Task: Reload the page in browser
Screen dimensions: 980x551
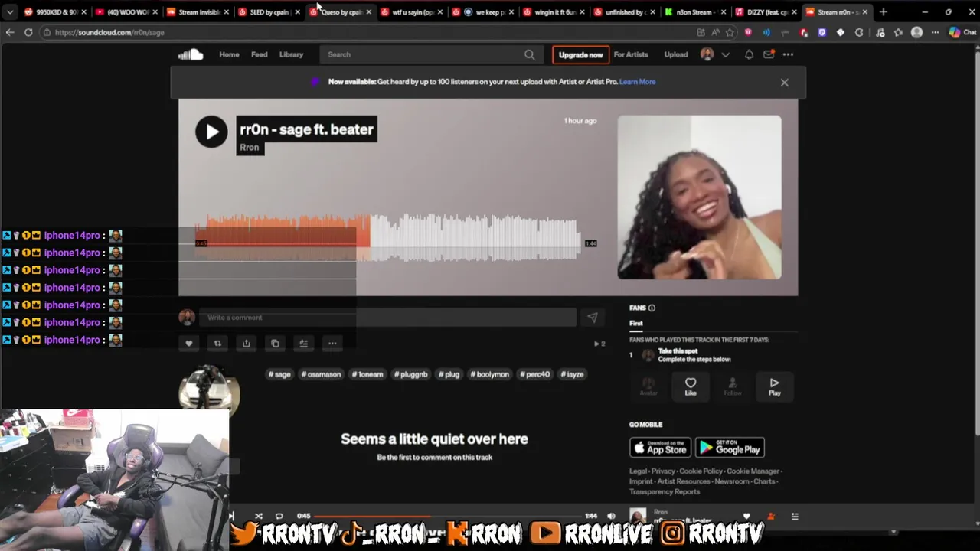Action: (28, 32)
